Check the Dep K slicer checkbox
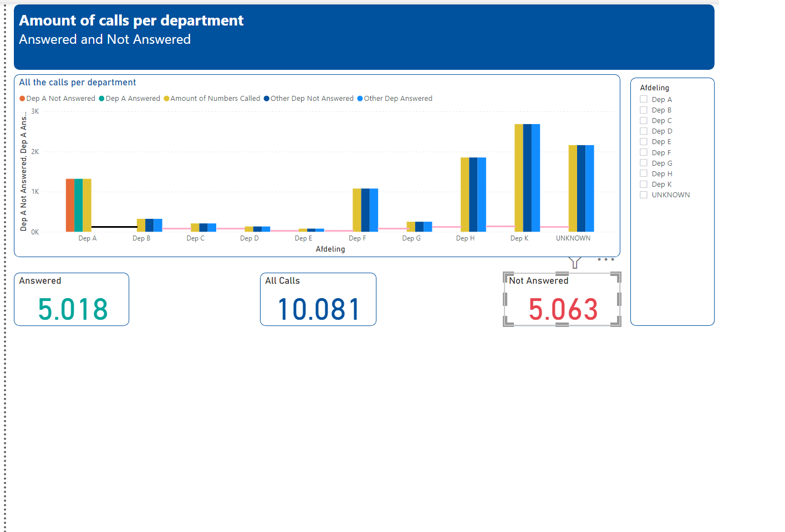 644,184
